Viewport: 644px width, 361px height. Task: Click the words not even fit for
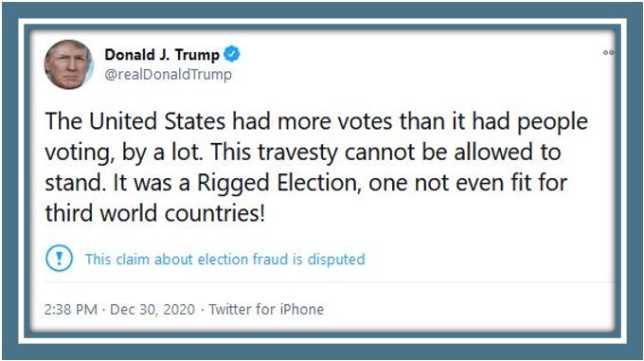pos(491,183)
